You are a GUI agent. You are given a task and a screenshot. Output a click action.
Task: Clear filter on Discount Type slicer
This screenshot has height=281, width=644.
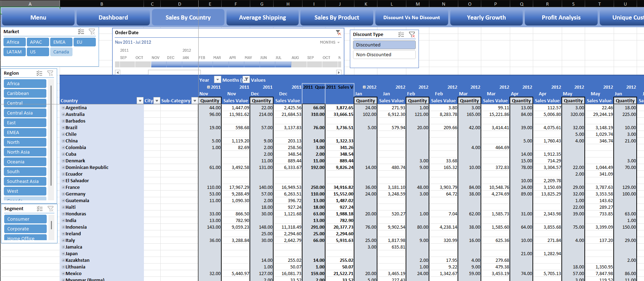(x=412, y=35)
